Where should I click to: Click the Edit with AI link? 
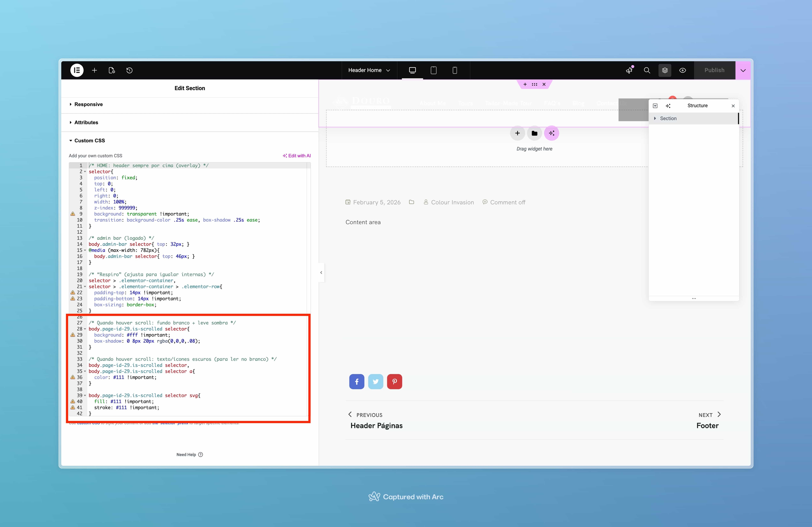(x=297, y=156)
